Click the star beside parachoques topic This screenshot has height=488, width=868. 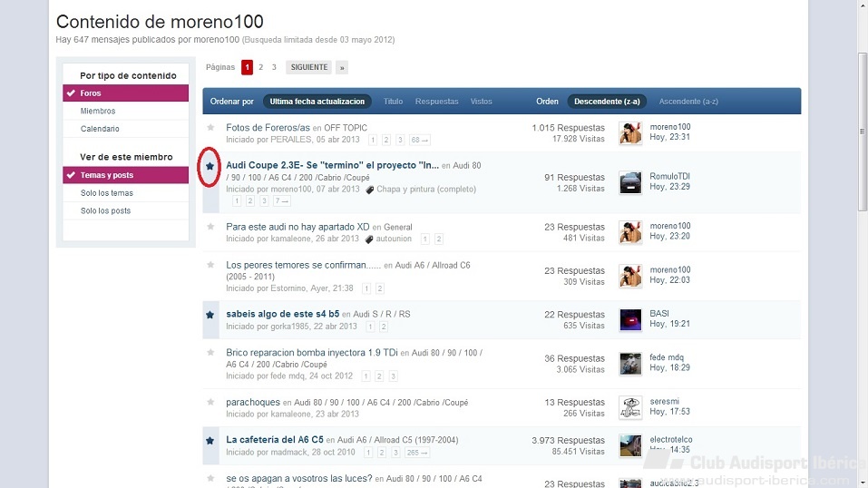(210, 402)
